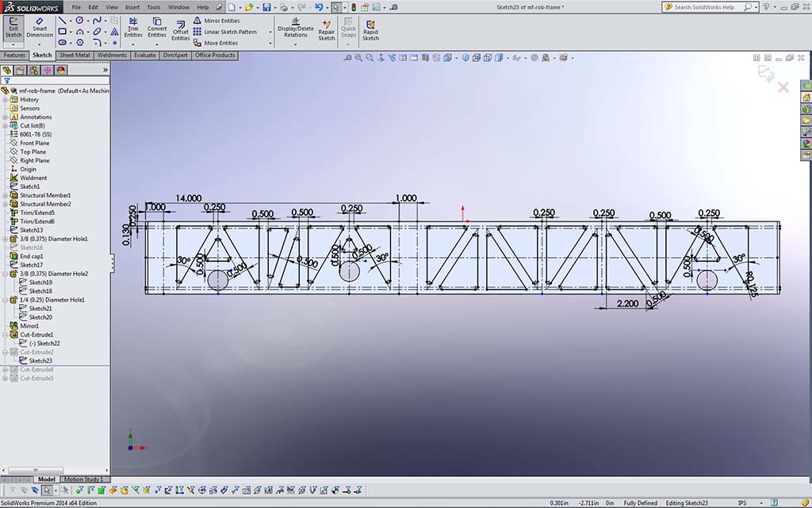Click the Search SolidWorks Help field

point(705,7)
